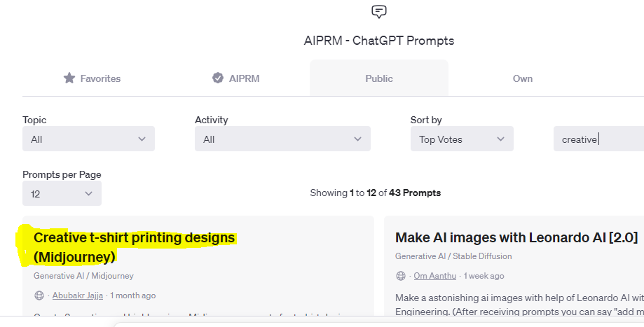The width and height of the screenshot is (644, 327).
Task: Go to the Own tab
Action: 523,78
